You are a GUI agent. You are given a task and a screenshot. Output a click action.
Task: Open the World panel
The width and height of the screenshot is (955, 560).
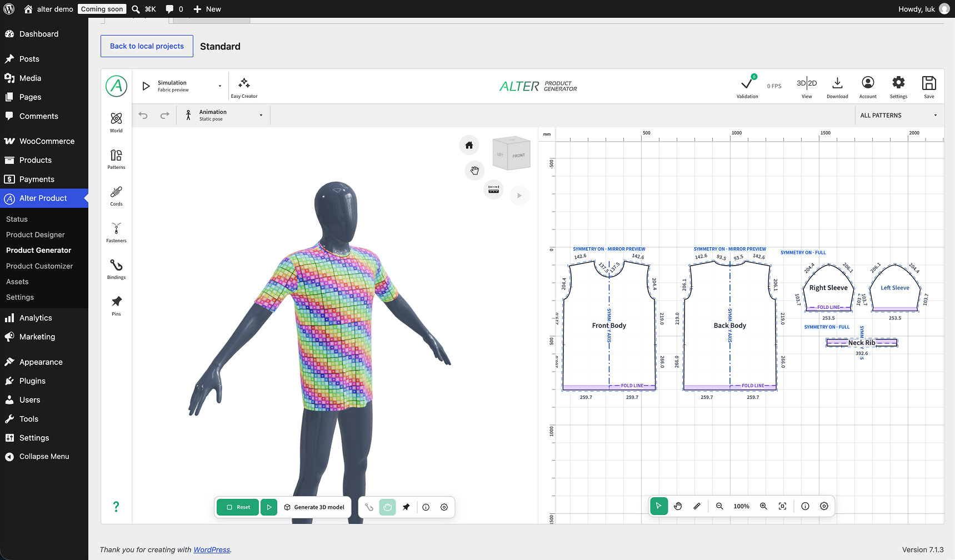pyautogui.click(x=116, y=122)
